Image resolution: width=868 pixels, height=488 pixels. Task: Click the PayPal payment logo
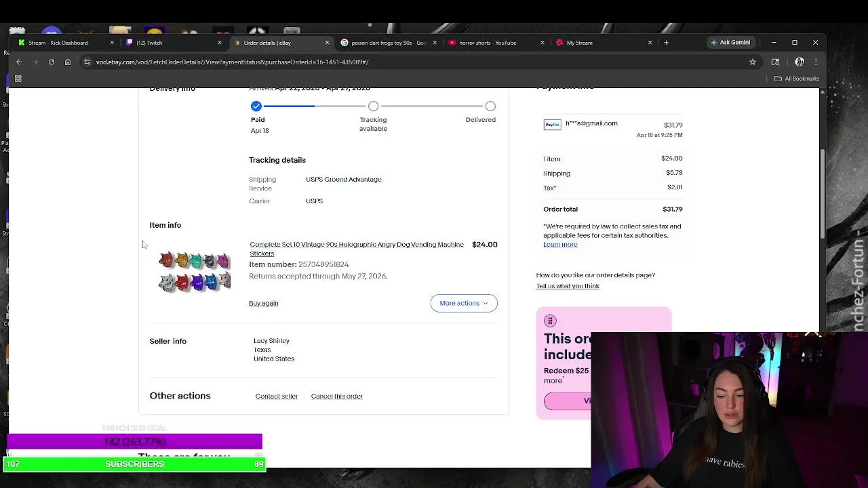click(x=552, y=125)
